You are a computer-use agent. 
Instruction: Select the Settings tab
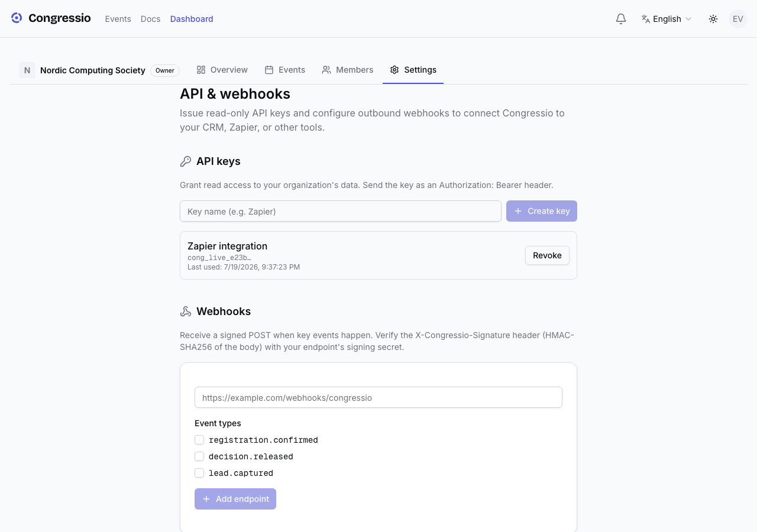pos(413,70)
